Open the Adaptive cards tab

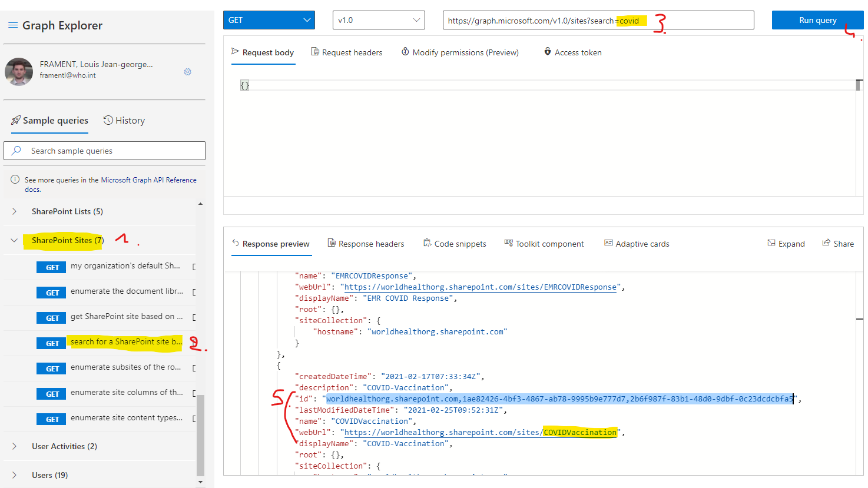pos(637,244)
